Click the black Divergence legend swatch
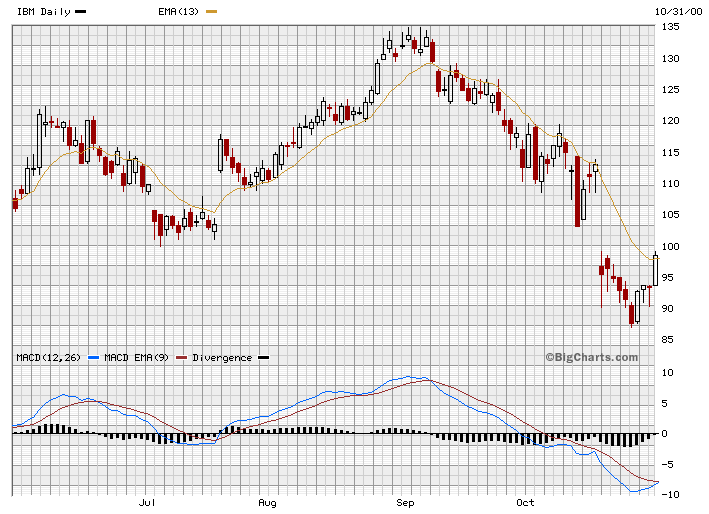 pyautogui.click(x=264, y=357)
